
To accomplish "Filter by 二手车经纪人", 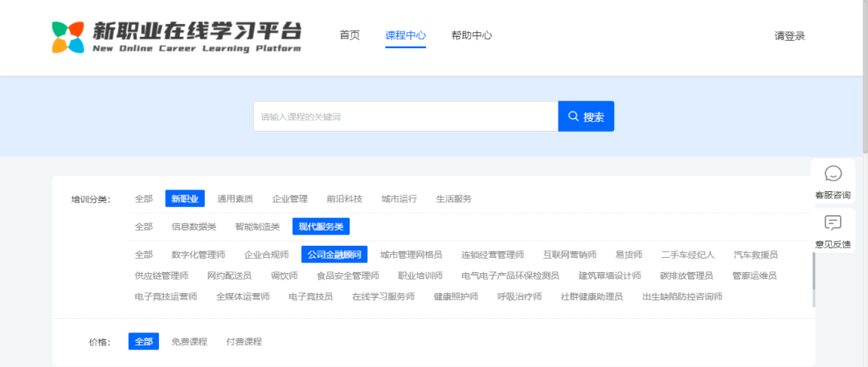I will [x=688, y=255].
